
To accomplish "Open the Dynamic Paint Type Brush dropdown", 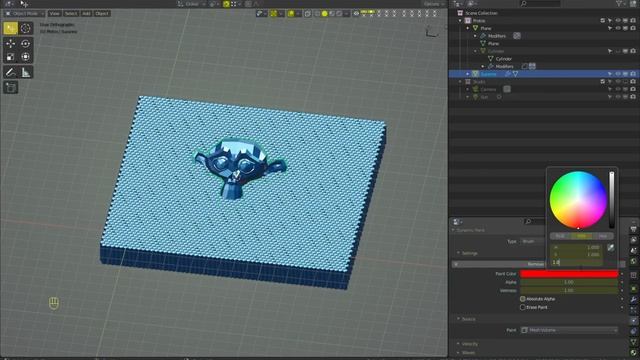I will (x=533, y=241).
